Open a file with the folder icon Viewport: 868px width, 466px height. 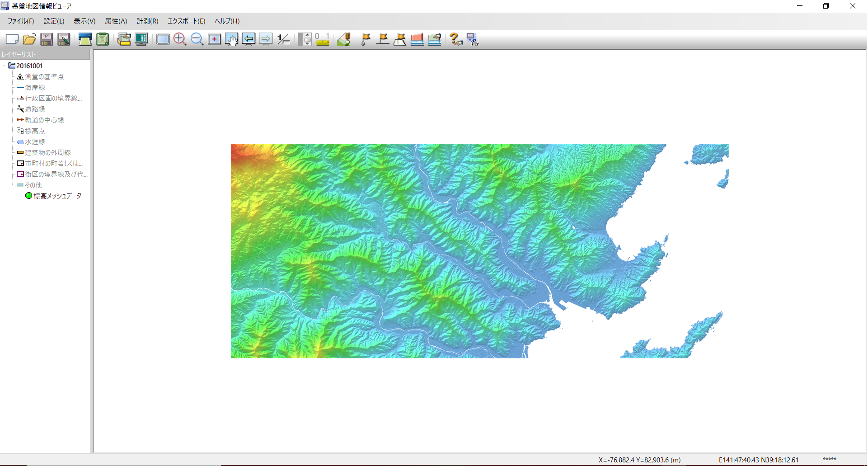(29, 39)
